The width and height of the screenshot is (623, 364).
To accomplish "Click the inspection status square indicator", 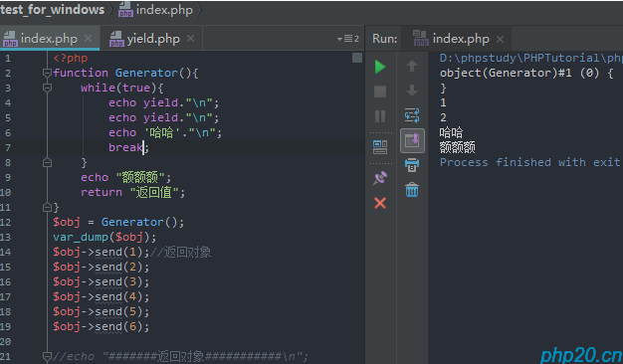I will pyautogui.click(x=357, y=58).
